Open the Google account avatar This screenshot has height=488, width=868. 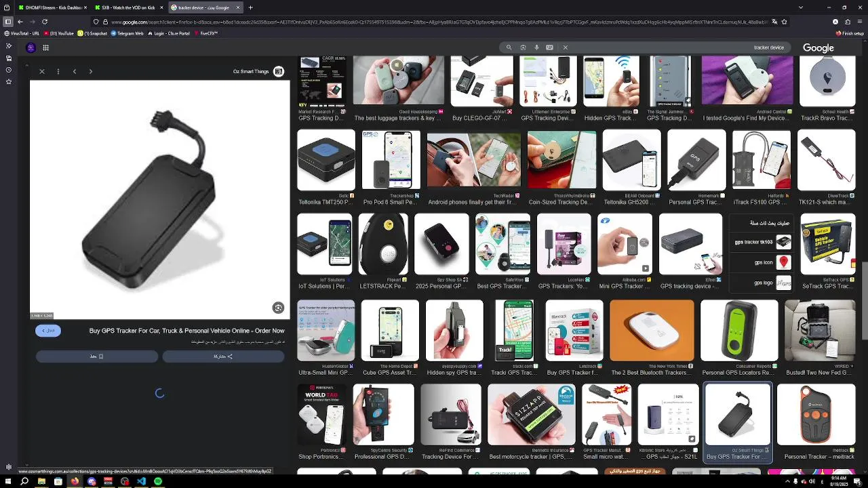tap(31, 47)
